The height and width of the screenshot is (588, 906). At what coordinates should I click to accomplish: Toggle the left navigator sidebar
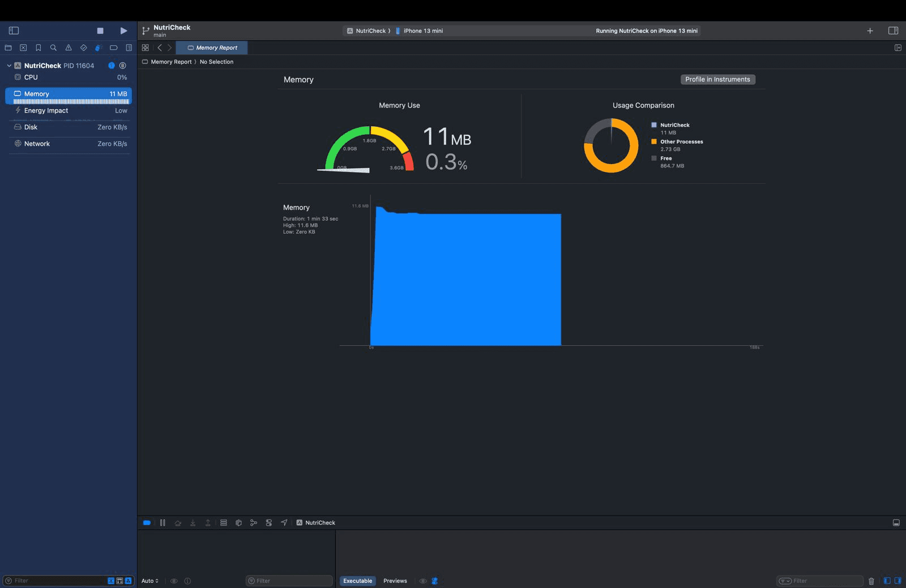(x=14, y=31)
